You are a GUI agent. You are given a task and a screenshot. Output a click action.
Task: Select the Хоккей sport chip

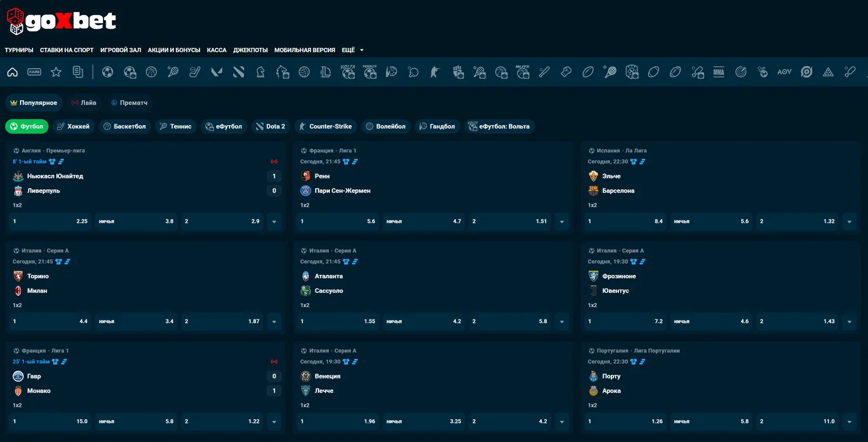(x=73, y=126)
